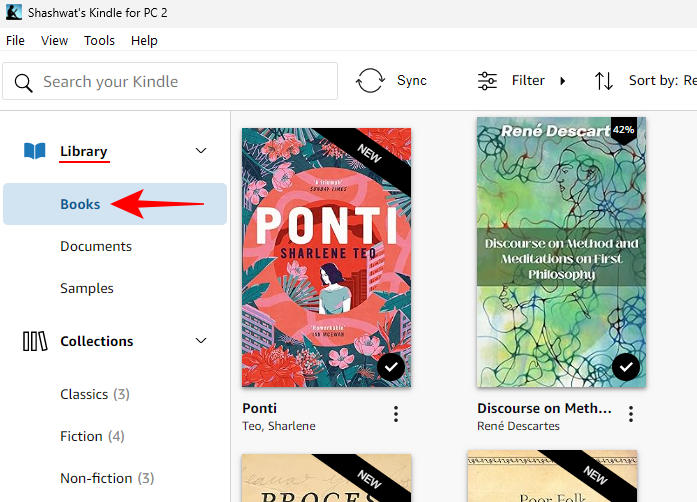Select Documents in the sidebar
The width and height of the screenshot is (697, 502).
[96, 246]
